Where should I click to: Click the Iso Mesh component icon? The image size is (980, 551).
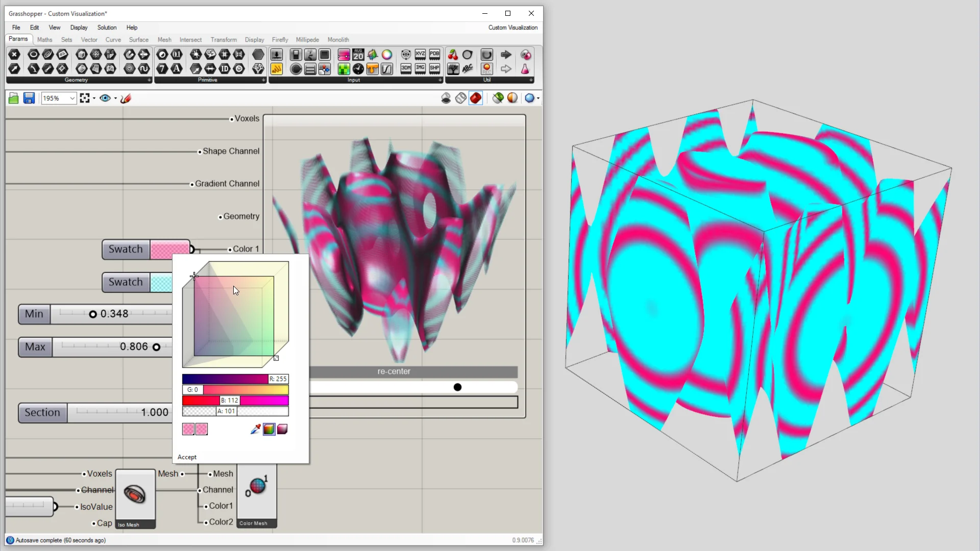pos(135,494)
